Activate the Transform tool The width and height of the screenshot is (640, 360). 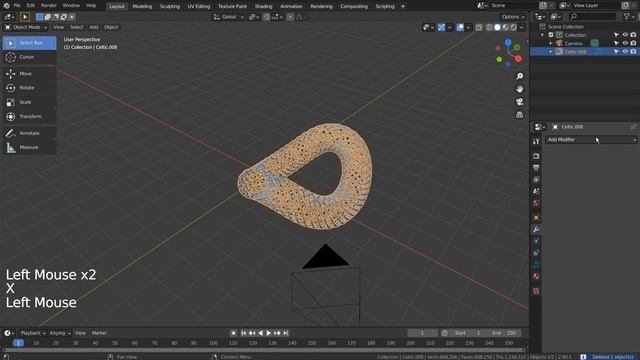(29, 116)
